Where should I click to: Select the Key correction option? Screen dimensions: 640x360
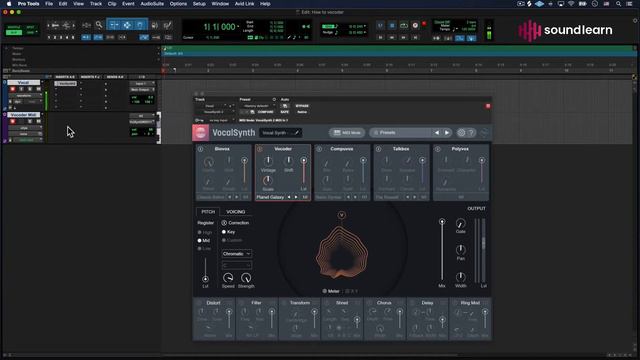229,232
